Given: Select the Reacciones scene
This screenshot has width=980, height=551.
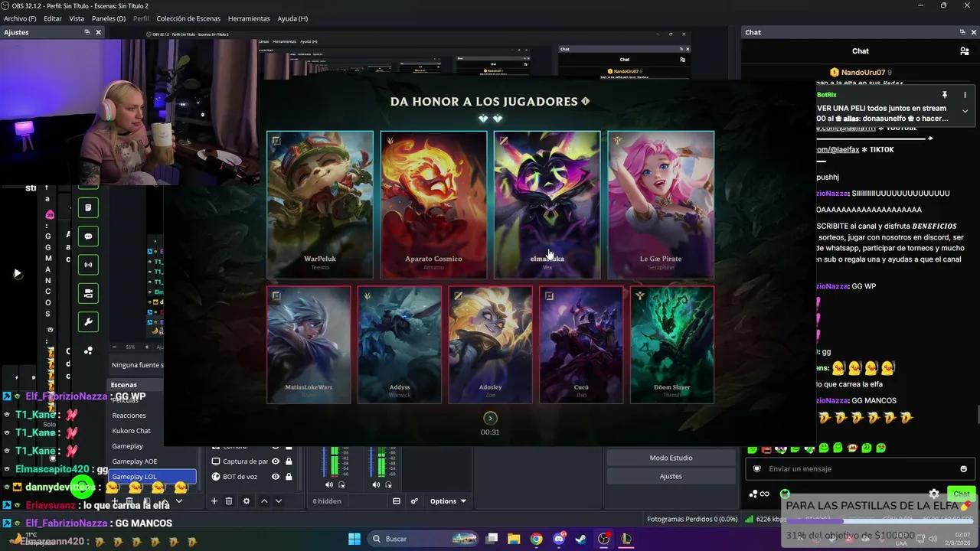Looking at the screenshot, I should pyautogui.click(x=129, y=416).
